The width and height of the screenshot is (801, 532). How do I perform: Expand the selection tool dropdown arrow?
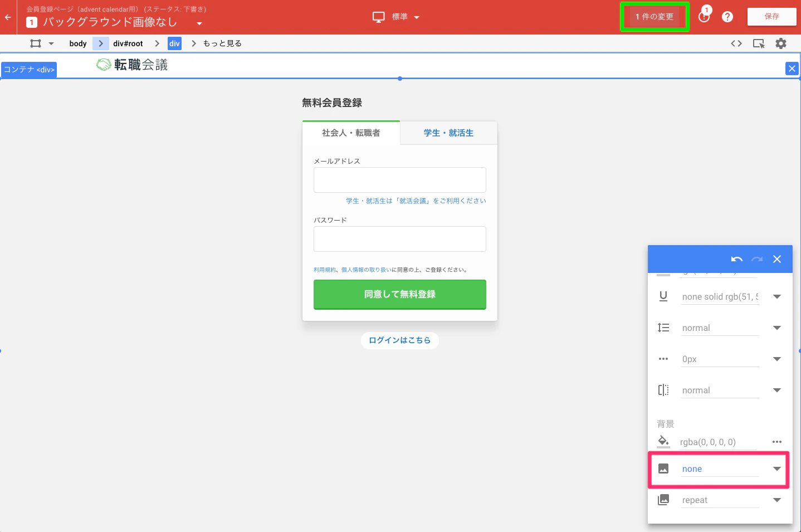point(51,43)
